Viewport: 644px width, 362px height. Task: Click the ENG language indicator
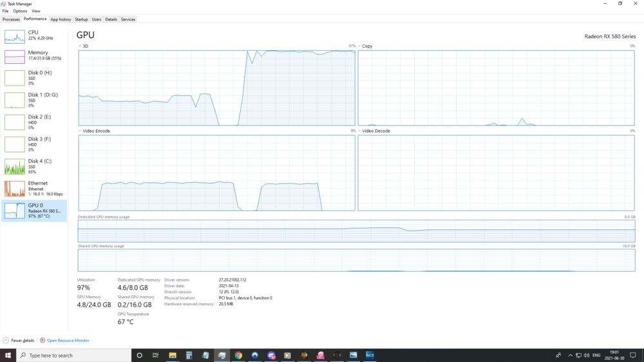[596, 355]
